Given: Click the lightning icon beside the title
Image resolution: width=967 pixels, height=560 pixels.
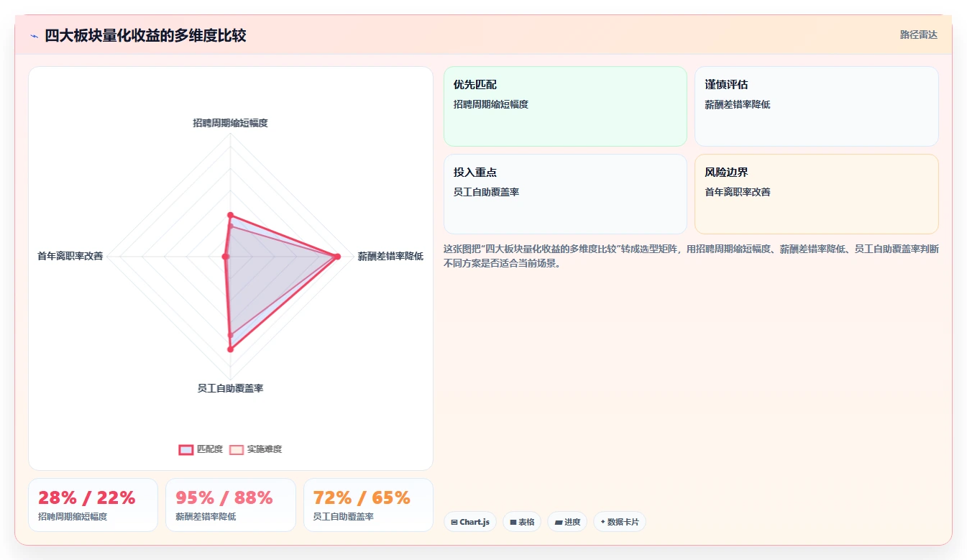Looking at the screenshot, I should [35, 36].
